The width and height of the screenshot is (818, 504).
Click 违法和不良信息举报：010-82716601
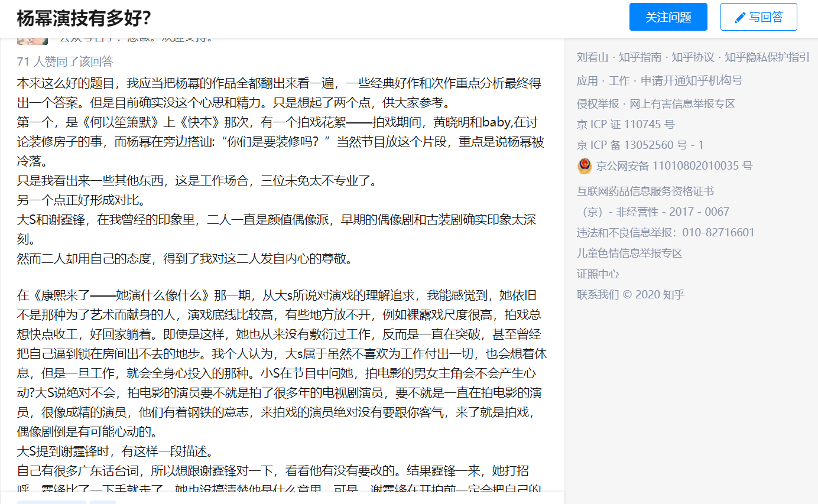(666, 233)
